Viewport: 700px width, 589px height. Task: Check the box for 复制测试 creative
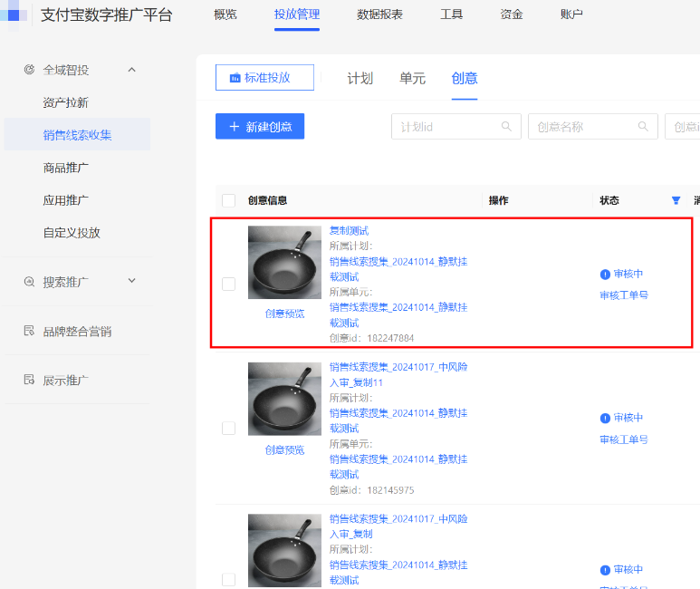point(228,284)
